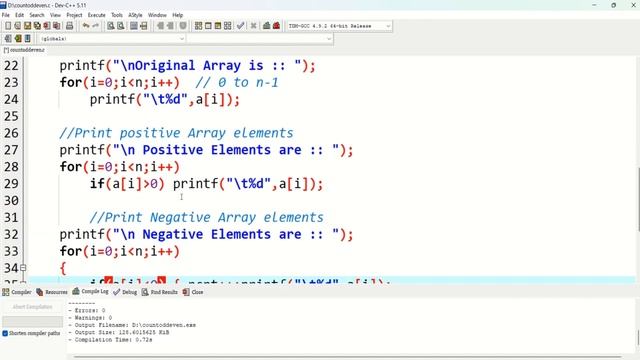
Task: Click the Go to Line toolbar icon
Action: click(x=144, y=26)
